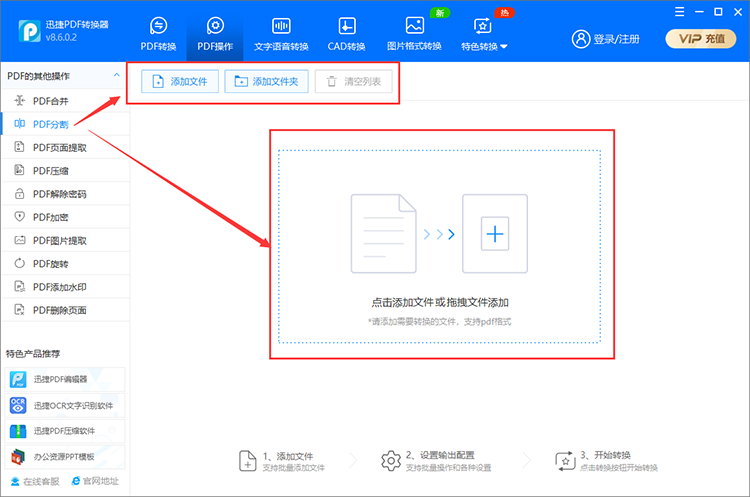Screen dimensions: 750x497
Task: Select PDF合并 in the sidebar
Action: point(66,101)
